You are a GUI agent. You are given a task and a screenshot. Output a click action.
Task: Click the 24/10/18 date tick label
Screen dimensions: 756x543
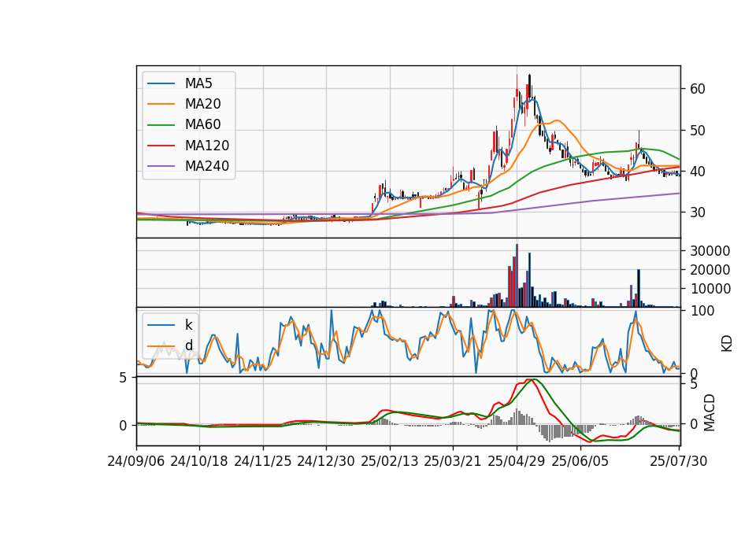[x=199, y=461]
